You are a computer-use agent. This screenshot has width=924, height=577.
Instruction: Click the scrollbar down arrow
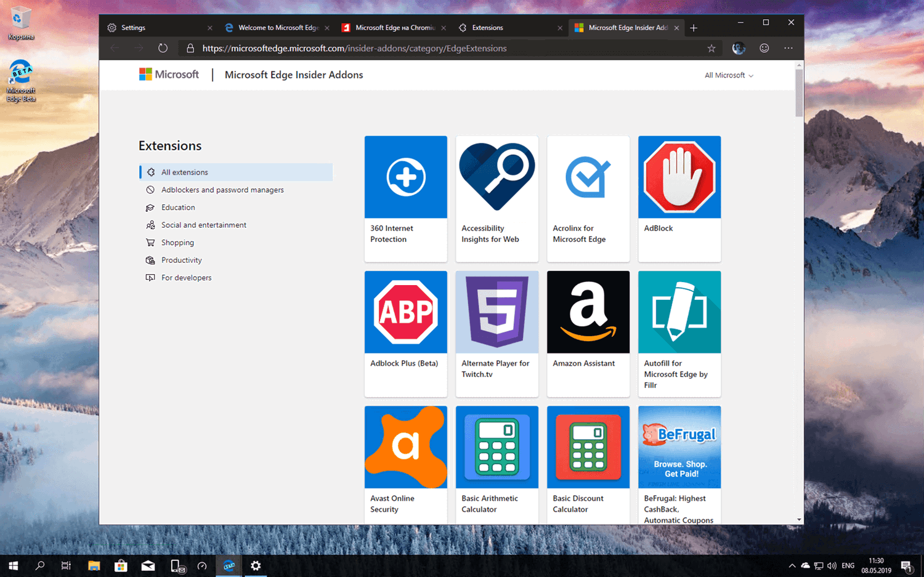799,520
